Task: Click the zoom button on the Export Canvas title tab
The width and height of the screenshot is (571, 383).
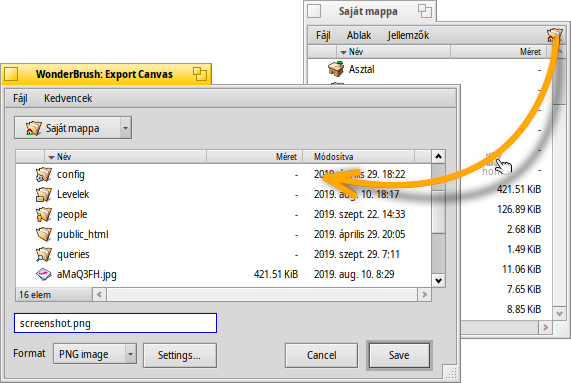Action: [x=200, y=74]
